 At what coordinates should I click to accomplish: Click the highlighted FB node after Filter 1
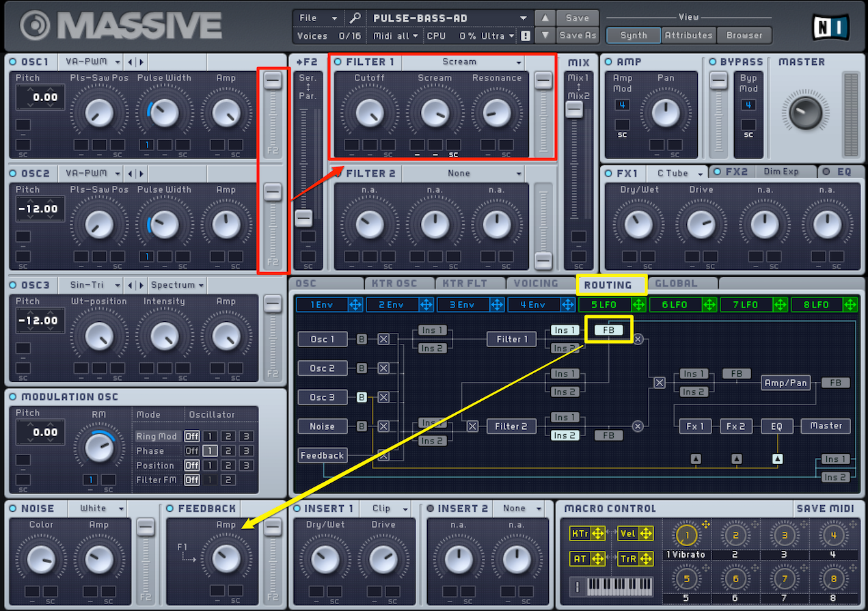tap(608, 330)
